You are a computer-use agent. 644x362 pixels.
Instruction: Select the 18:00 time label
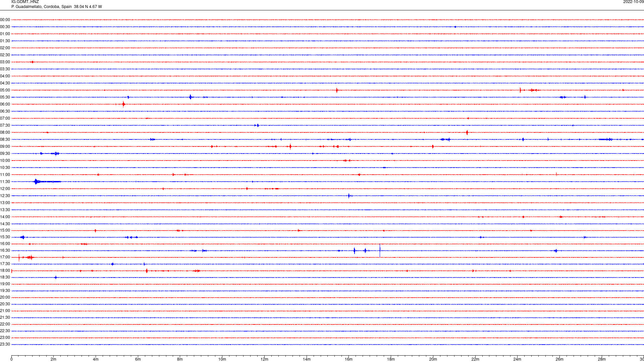(5, 270)
